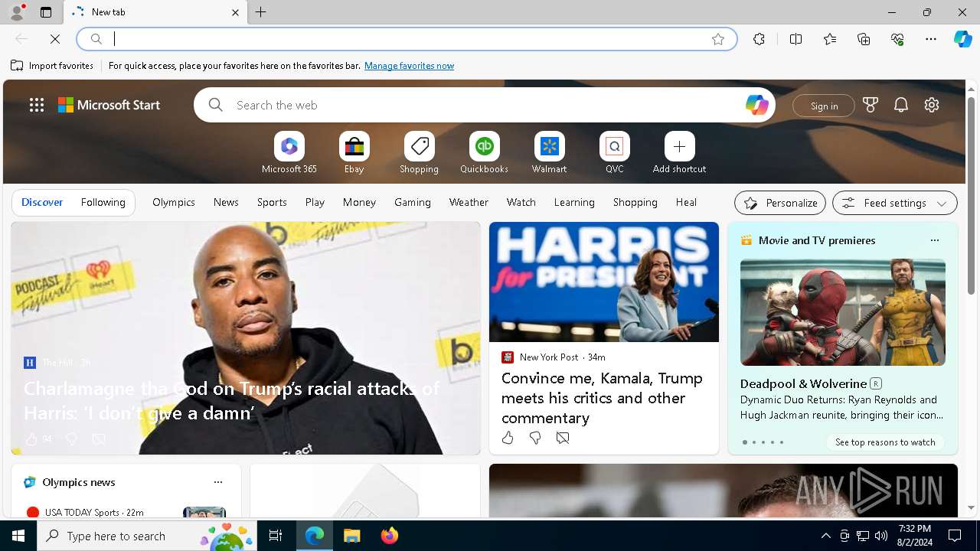Open the Olympics feed category

[x=173, y=202]
